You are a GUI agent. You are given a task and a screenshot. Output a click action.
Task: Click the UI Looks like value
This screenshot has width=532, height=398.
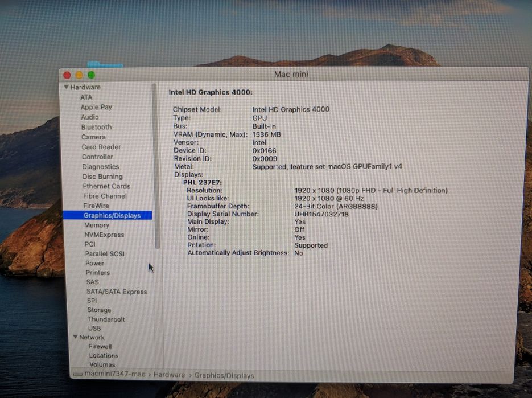(329, 198)
